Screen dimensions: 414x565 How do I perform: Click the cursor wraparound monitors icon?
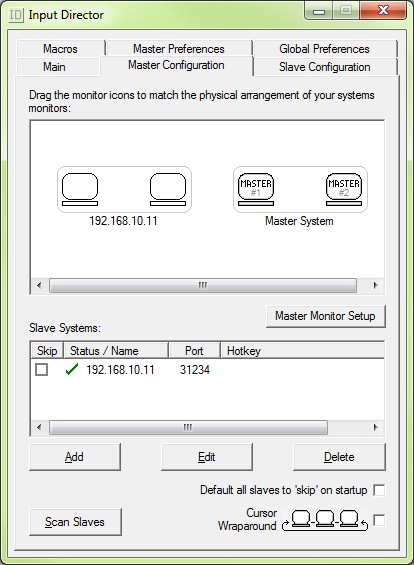[325, 520]
